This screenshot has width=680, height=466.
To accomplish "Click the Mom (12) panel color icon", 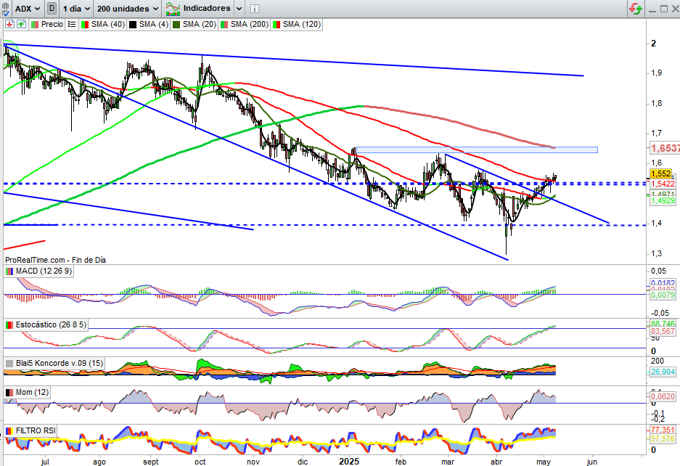I will click(x=9, y=392).
